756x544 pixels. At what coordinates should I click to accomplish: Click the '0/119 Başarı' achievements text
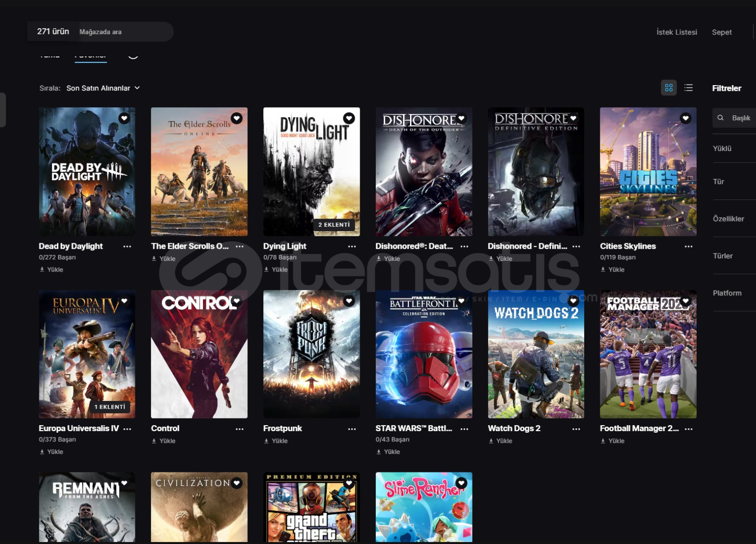click(x=618, y=257)
